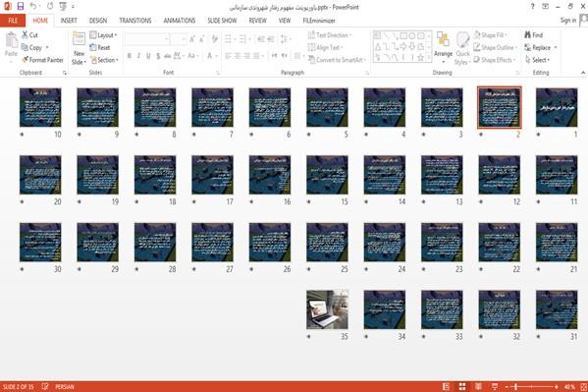The height and width of the screenshot is (392, 588).
Task: Click the Redo (repeat) icon
Action: tap(50, 6)
